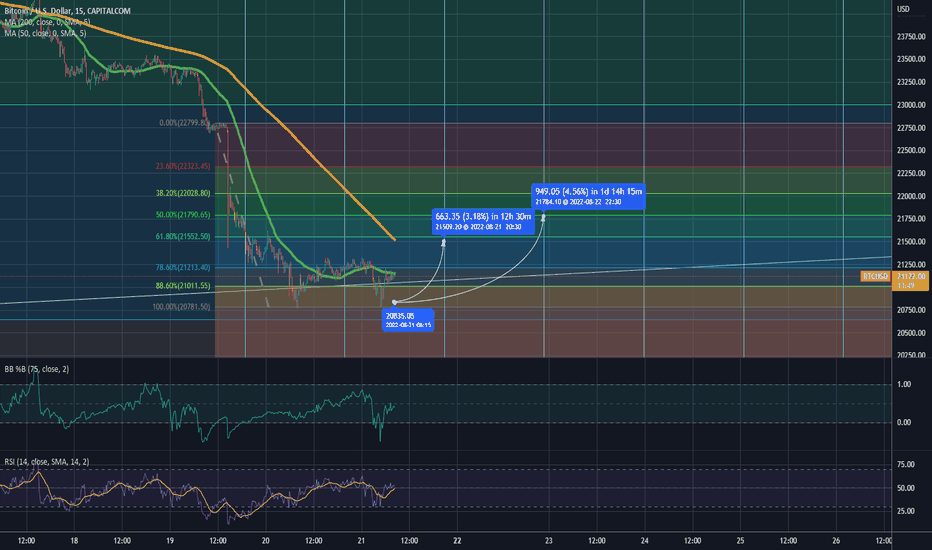This screenshot has height=550, width=932.
Task: Click date 19 on the time axis
Action: (x=170, y=540)
